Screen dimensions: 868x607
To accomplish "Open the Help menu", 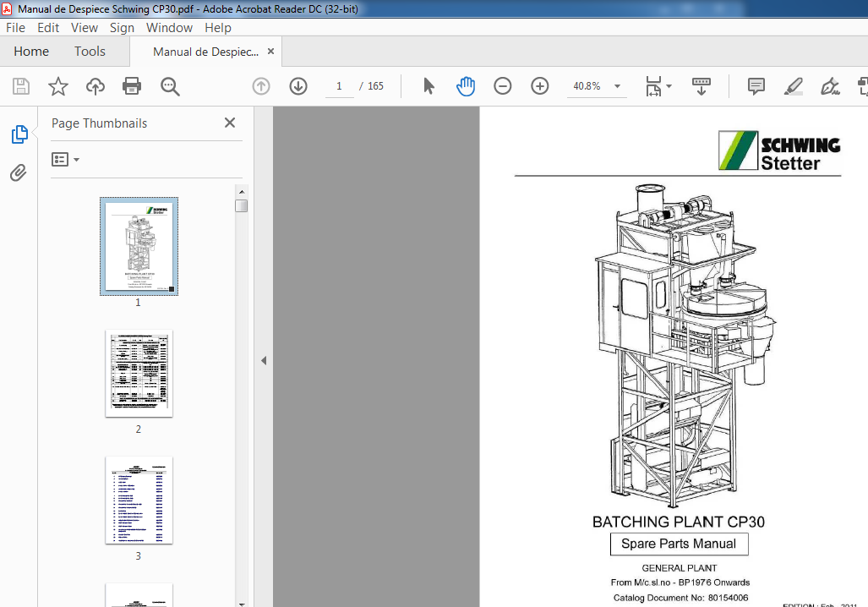I will (217, 28).
